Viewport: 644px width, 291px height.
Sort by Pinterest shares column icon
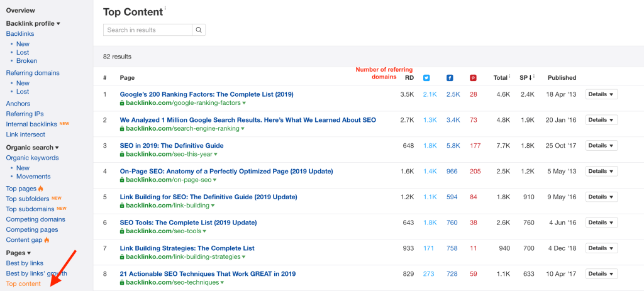point(473,77)
